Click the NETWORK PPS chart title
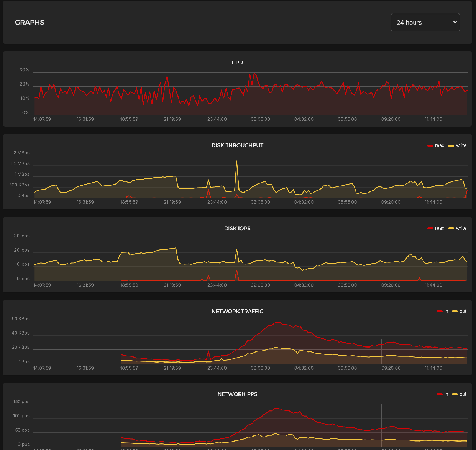476x450 pixels. click(237, 394)
